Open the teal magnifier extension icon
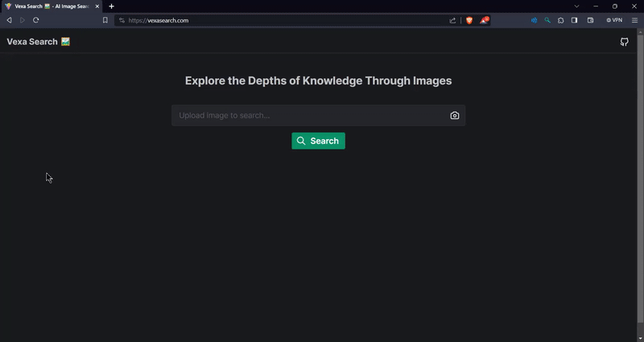Viewport: 644px width, 342px height. tap(547, 20)
